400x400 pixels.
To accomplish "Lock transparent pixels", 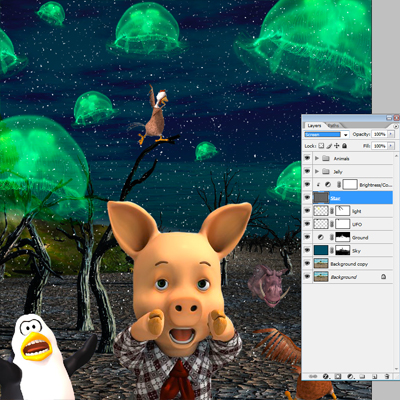I will click(321, 146).
